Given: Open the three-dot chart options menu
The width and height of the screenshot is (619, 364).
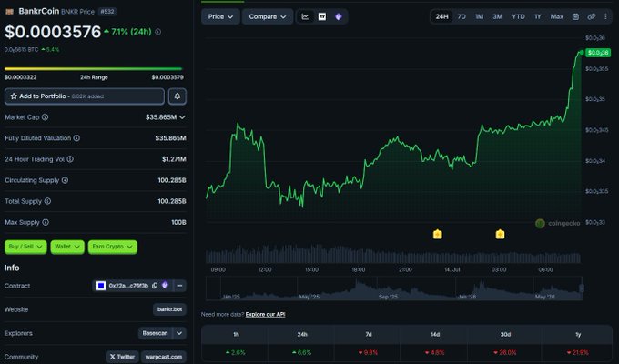Looking at the screenshot, I should coord(605,16).
